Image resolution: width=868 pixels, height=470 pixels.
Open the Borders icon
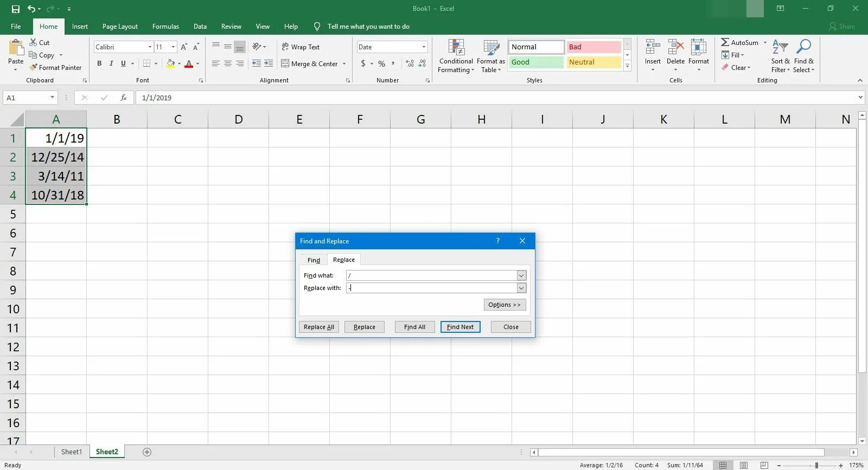coord(146,63)
